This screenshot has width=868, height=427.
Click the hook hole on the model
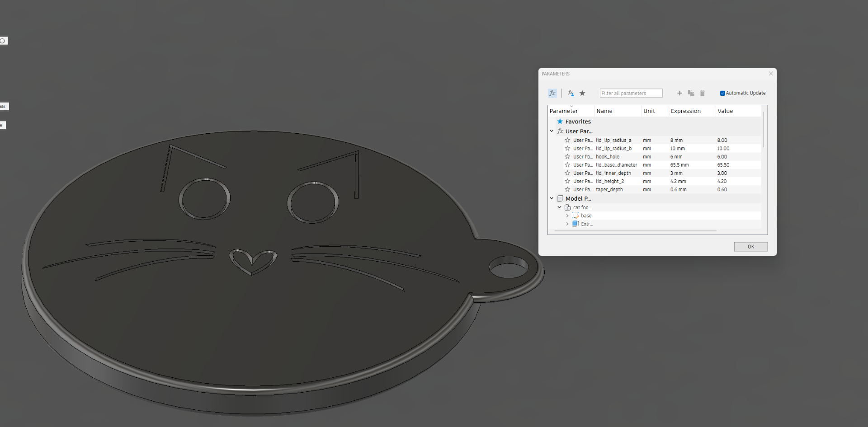pos(509,267)
